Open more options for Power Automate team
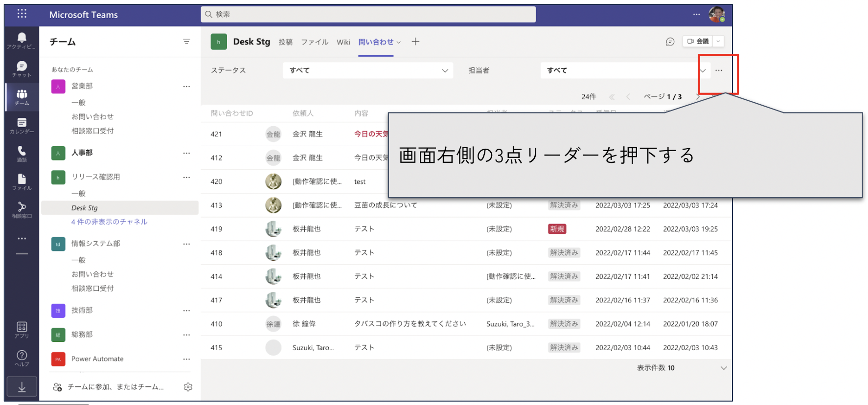 (x=186, y=359)
